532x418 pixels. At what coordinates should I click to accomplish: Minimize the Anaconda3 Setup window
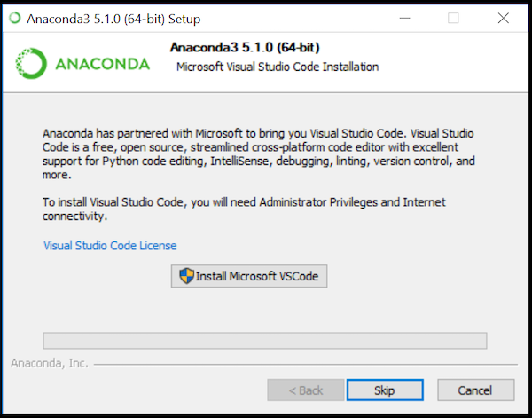pos(405,18)
